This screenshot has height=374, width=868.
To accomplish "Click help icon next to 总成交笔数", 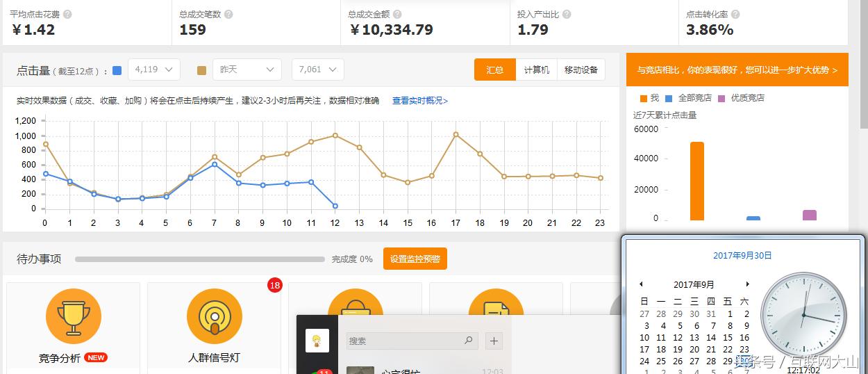I will click(228, 14).
